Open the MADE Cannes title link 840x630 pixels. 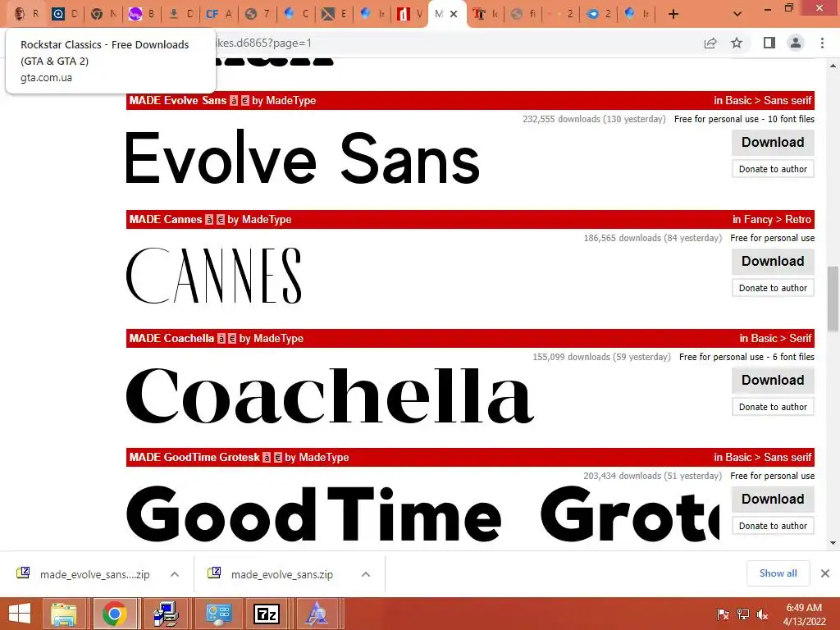166,219
